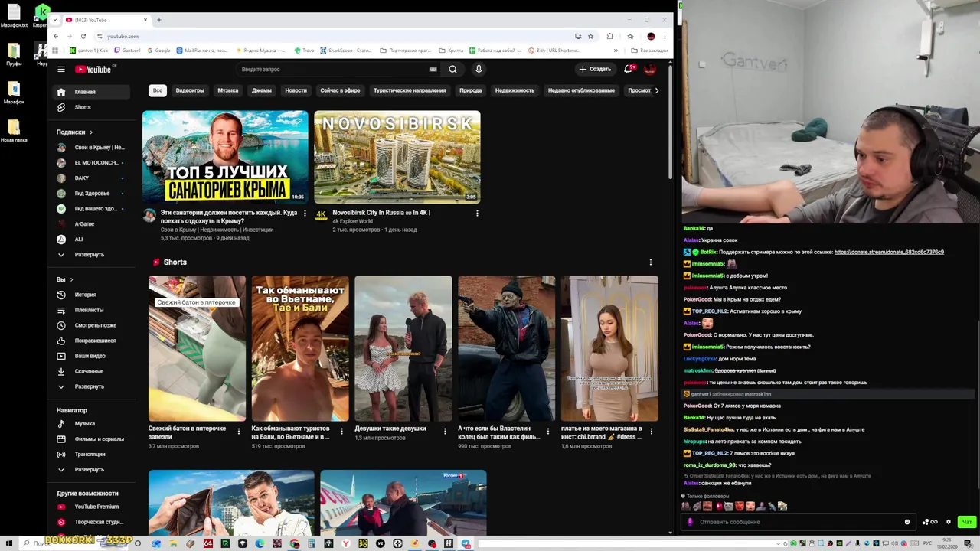Image resolution: width=980 pixels, height=551 pixels.
Task: Open options menu for Крым санатории video
Action: click(305, 213)
